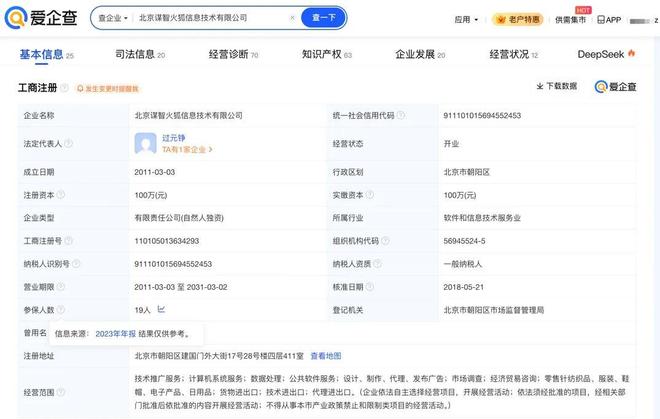Go to 供需集市 in the header
Image resolution: width=660 pixels, height=419 pixels.
pos(570,19)
